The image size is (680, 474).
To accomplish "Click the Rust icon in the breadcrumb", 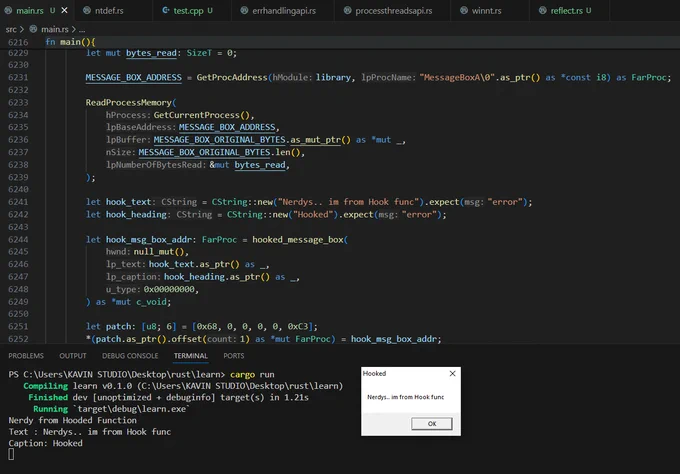I will (x=33, y=29).
